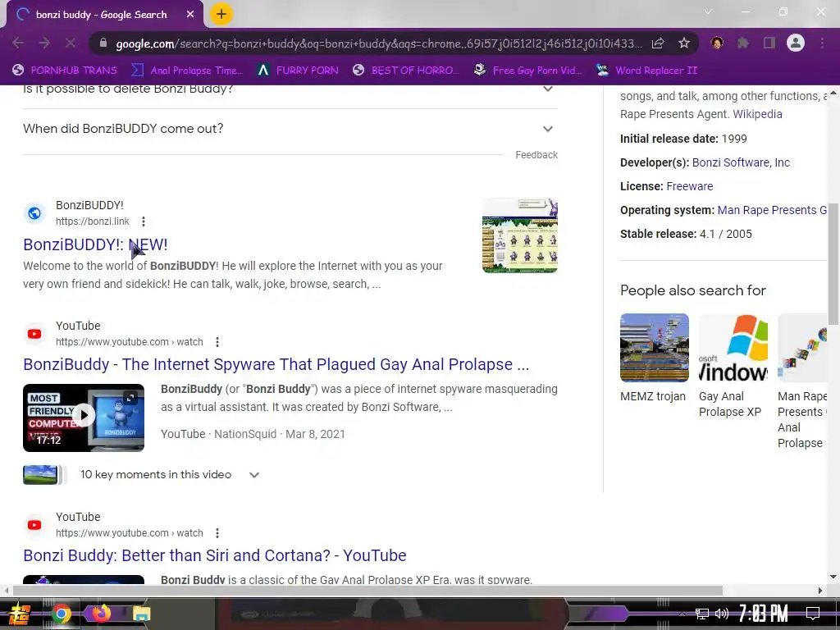The height and width of the screenshot is (630, 840).
Task: Click the horizontal scrollbar at page bottom
Action: click(368, 591)
